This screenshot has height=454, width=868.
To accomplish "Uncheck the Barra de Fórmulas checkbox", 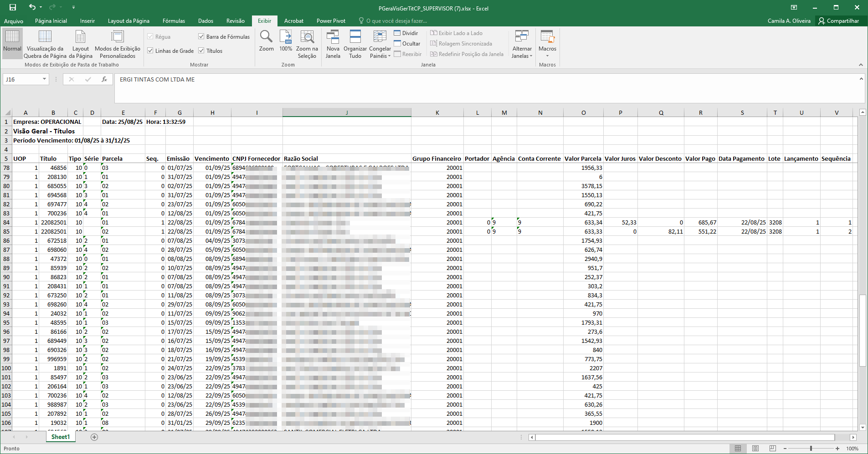I will [x=201, y=36].
